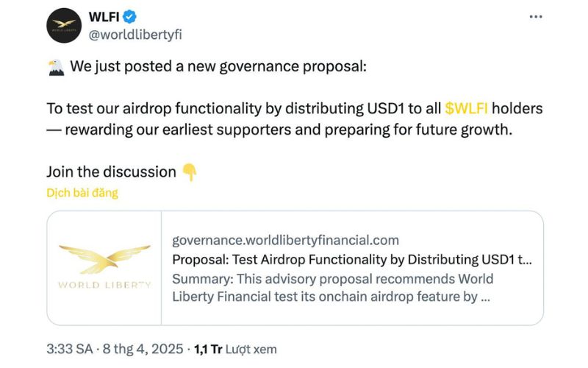
Task: Click the eagle emoji in tweet
Action: (57, 67)
